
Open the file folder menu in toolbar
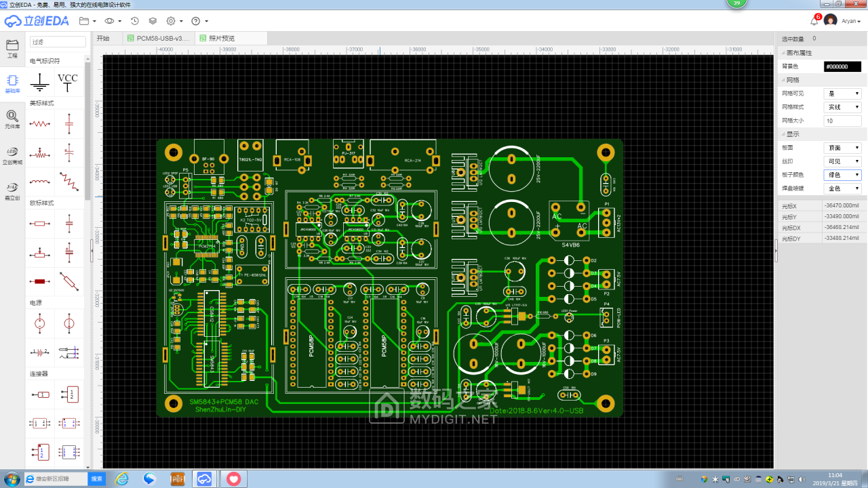[87, 21]
